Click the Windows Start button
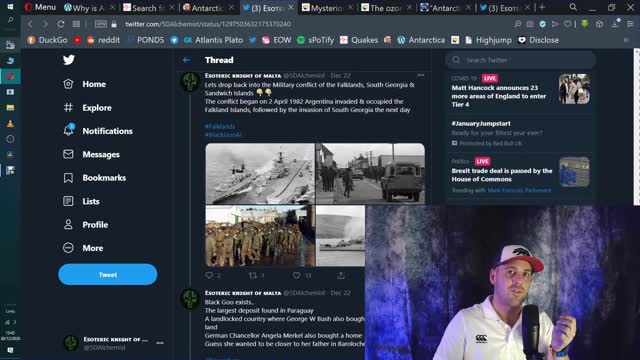This screenshot has height=360, width=640. [10, 7]
